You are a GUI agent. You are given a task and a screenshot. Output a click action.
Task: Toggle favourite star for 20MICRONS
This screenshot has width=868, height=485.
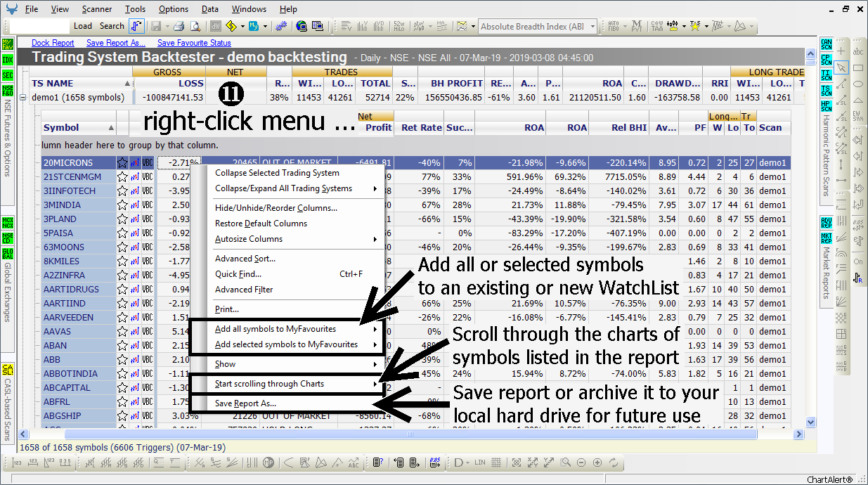point(122,163)
